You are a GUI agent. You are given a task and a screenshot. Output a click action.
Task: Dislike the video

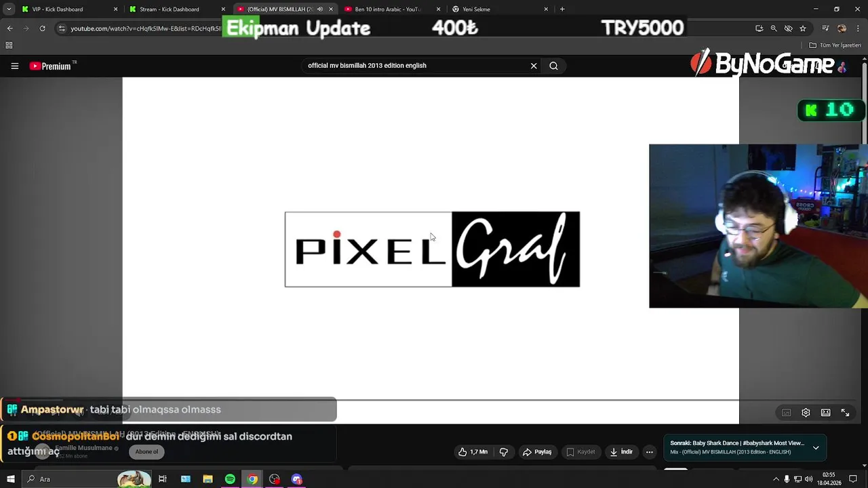[x=504, y=452]
